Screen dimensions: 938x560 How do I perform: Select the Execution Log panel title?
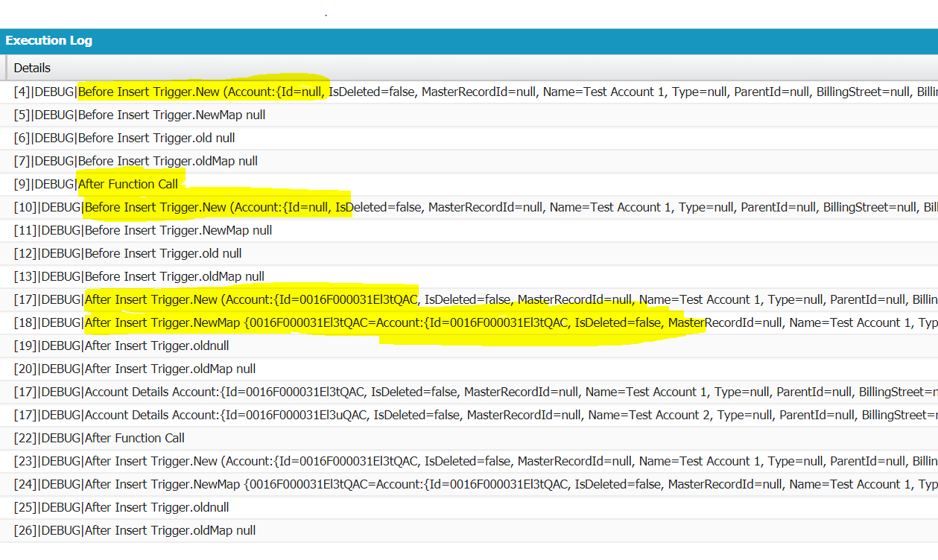click(49, 41)
